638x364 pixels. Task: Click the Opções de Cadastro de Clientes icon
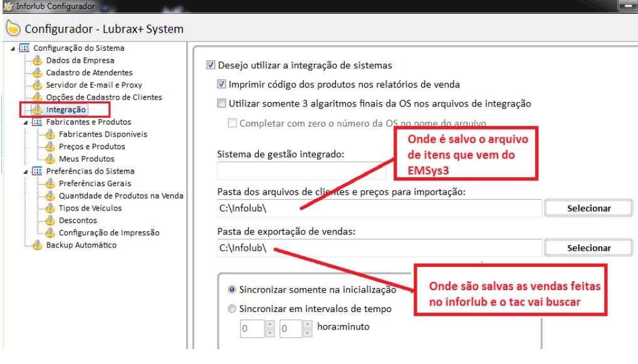38,97
